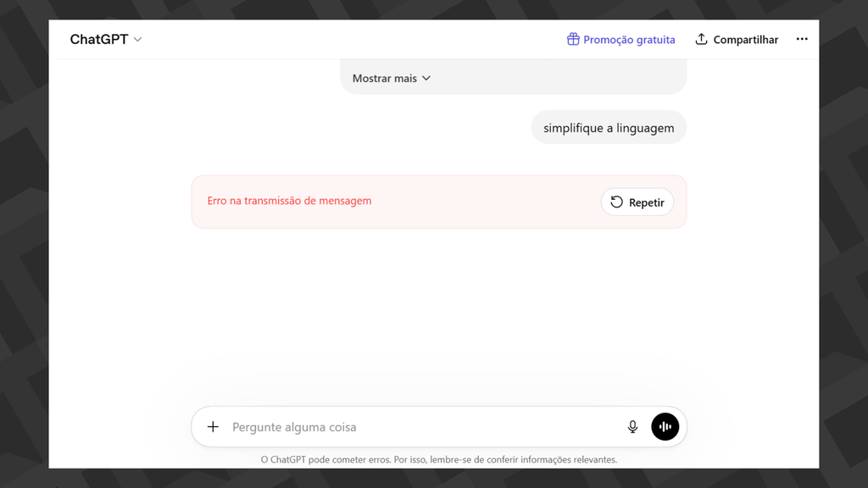Open the ChatGPT model selector dropdown
868x488 pixels.
coord(106,39)
